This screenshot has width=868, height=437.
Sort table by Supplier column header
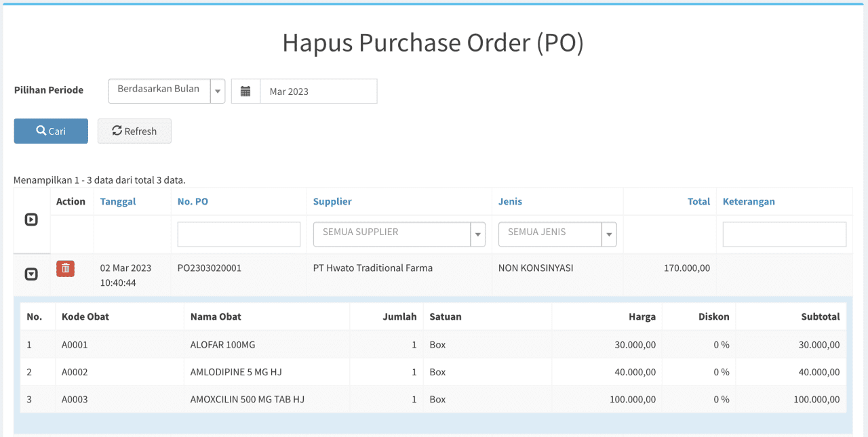pos(332,201)
